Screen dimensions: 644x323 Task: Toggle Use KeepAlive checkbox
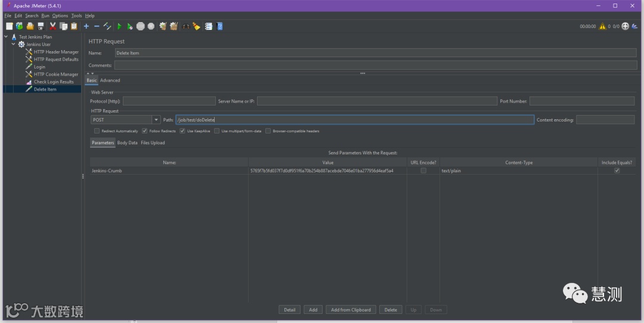tap(182, 131)
